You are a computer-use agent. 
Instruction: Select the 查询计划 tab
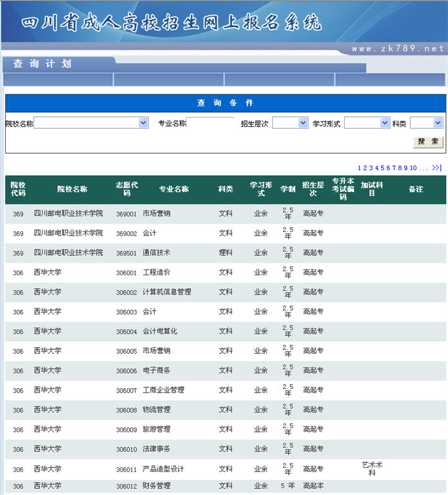[x=42, y=64]
